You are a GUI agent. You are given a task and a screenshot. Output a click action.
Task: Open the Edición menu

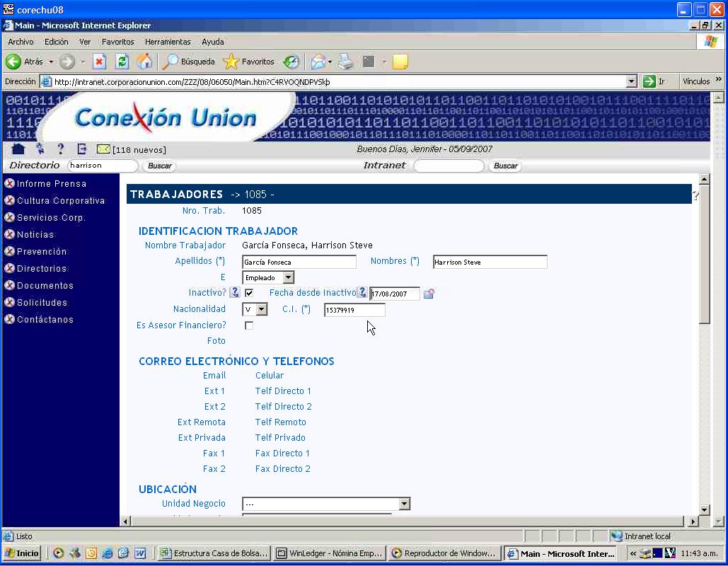[x=56, y=42]
